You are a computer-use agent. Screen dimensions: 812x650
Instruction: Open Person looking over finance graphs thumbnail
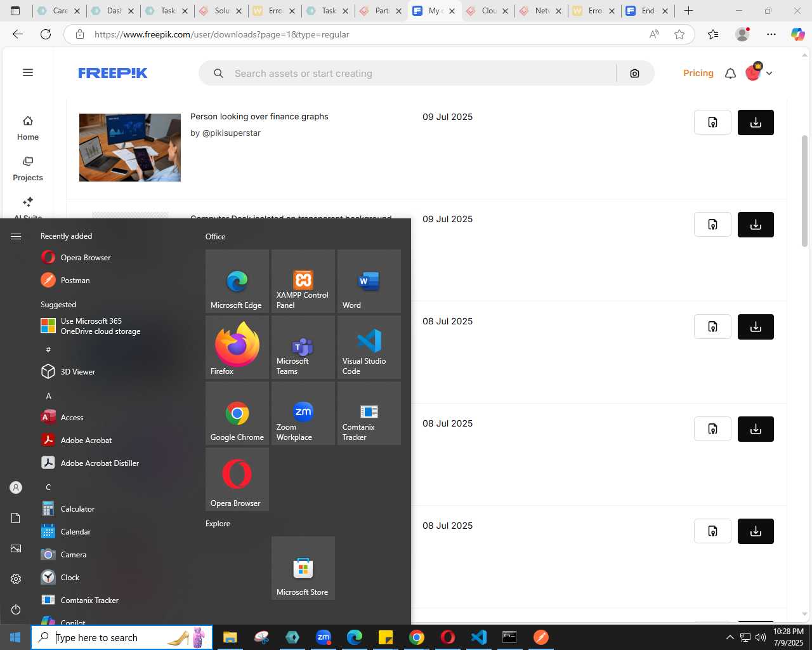[x=130, y=147]
